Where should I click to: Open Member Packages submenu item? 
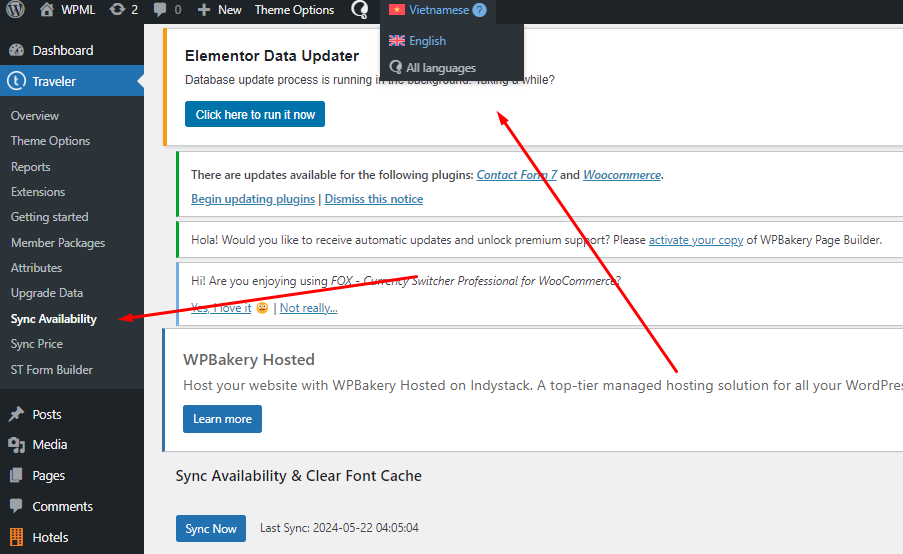pyautogui.click(x=58, y=243)
